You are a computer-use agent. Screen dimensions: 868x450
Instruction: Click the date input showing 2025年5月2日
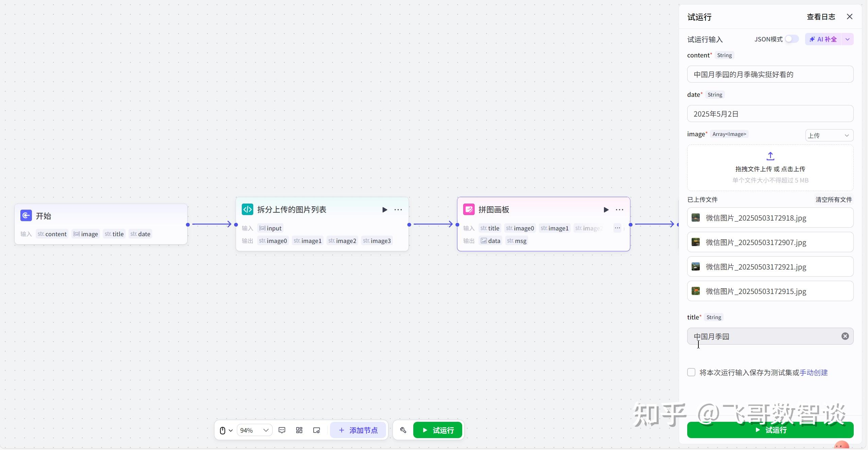point(770,114)
